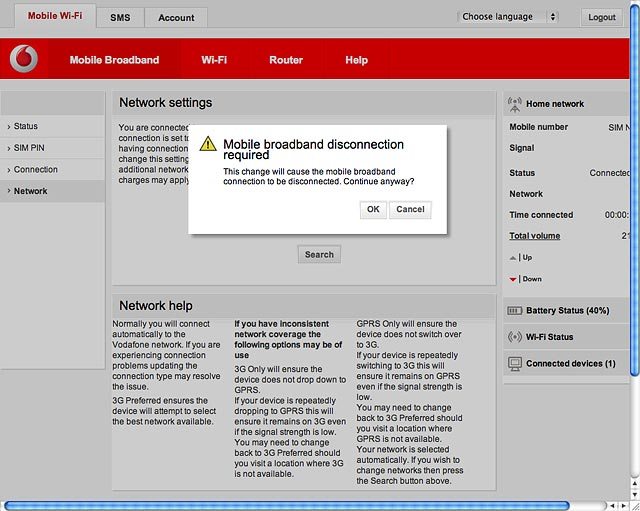The height and width of the screenshot is (511, 640).
Task: Click the scroll right arrow
Action: (623, 506)
